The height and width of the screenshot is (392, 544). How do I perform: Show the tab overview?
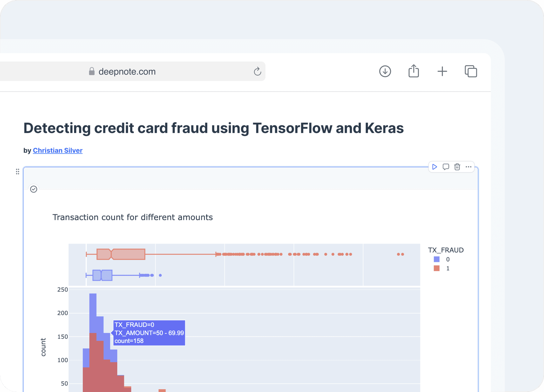(x=471, y=71)
